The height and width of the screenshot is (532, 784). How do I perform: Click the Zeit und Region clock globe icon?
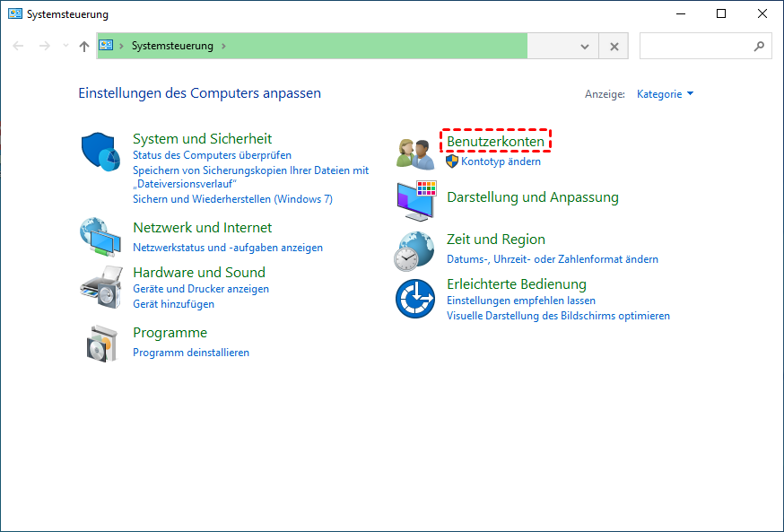pos(414,251)
